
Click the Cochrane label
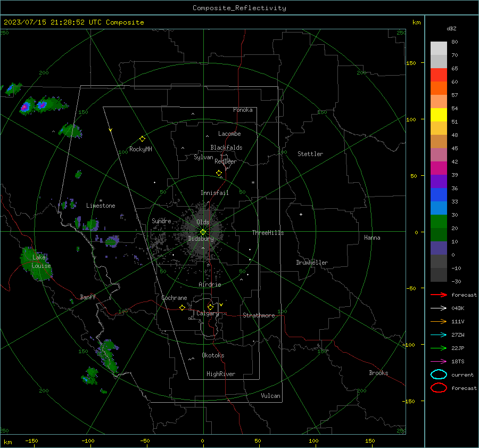[x=174, y=298]
